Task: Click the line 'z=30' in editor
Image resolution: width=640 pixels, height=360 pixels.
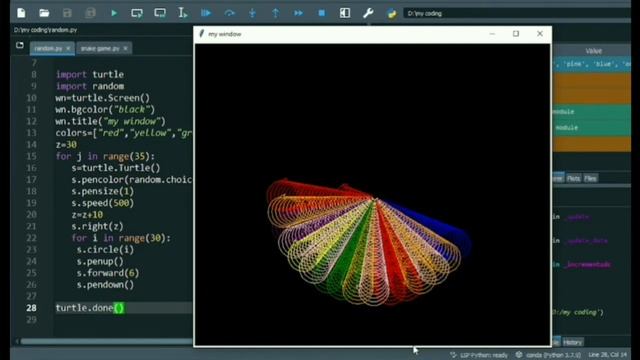Action: [66, 144]
